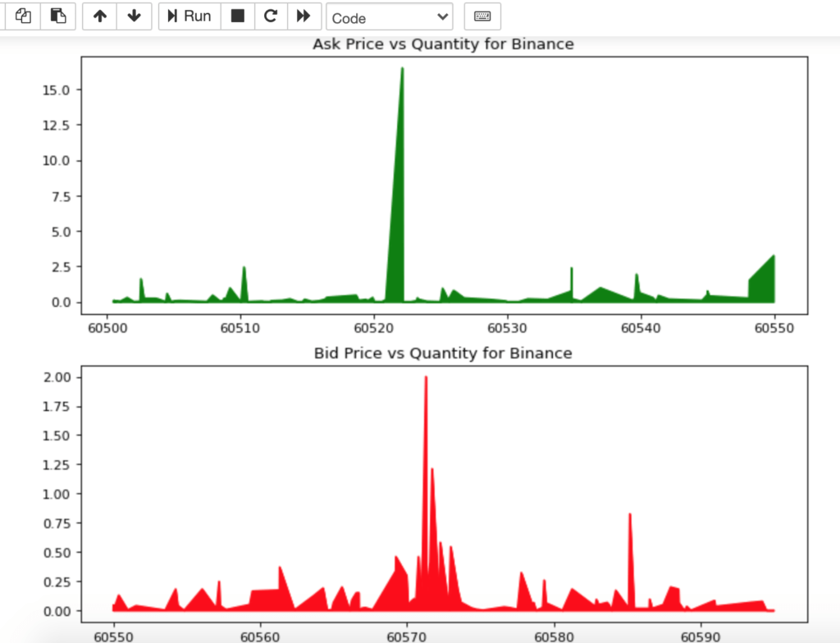This screenshot has height=643, width=840.
Task: Click the 'Bid Price vs Quantity for Binance' title
Action: (444, 353)
